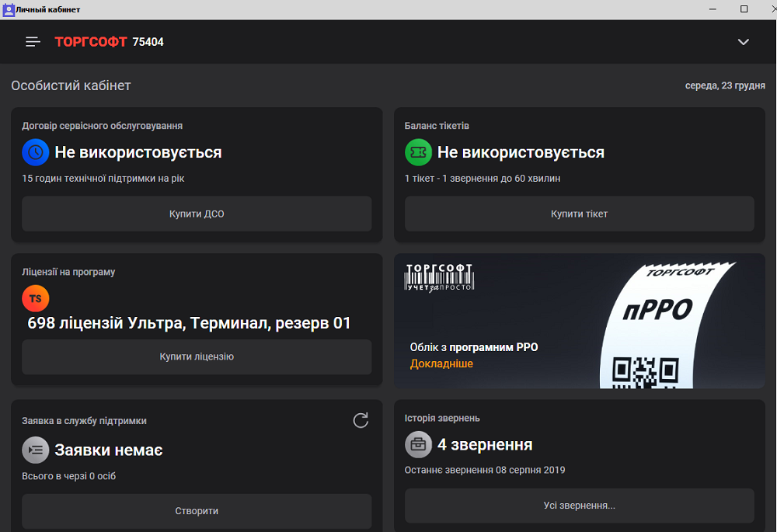Screen dimensions: 777x532
Task: Click the app icon in title bar
Action: 9,9
